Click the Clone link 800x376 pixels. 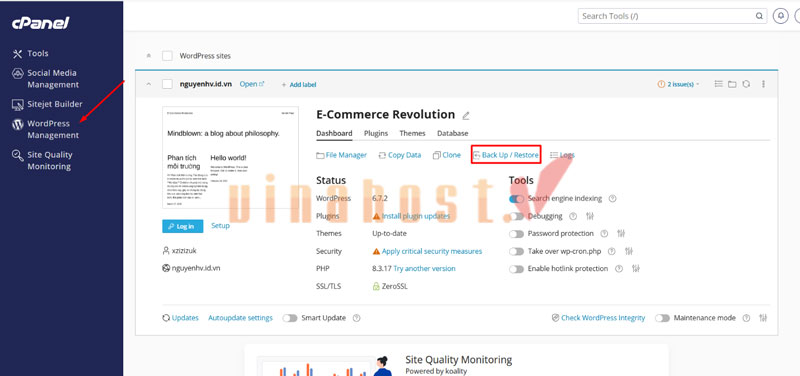446,155
